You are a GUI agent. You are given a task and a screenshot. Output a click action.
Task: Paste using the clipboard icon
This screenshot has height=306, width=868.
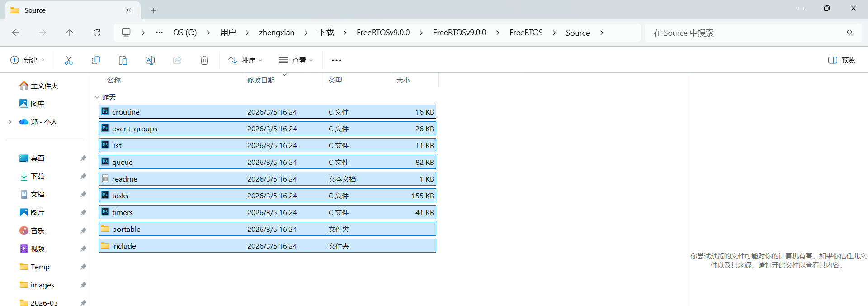pos(123,60)
